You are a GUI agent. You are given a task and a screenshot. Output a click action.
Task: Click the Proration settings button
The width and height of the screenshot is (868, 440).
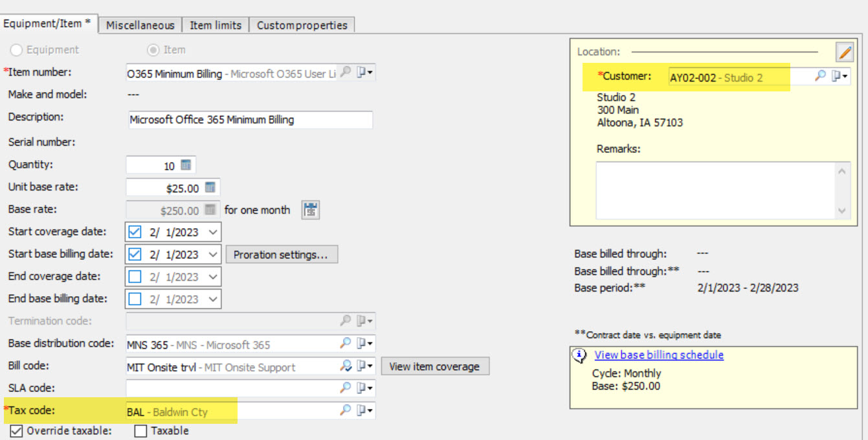click(x=282, y=255)
